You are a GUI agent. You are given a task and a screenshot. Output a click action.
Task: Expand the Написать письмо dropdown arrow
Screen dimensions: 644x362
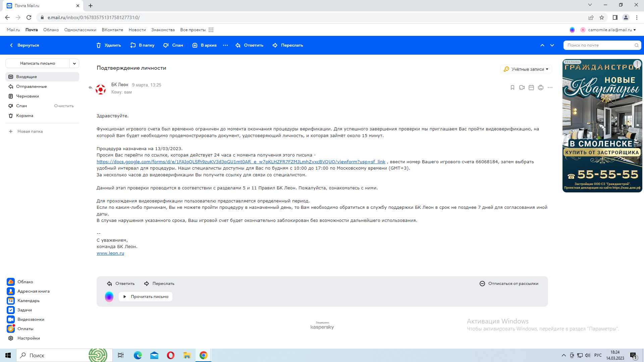tap(74, 63)
